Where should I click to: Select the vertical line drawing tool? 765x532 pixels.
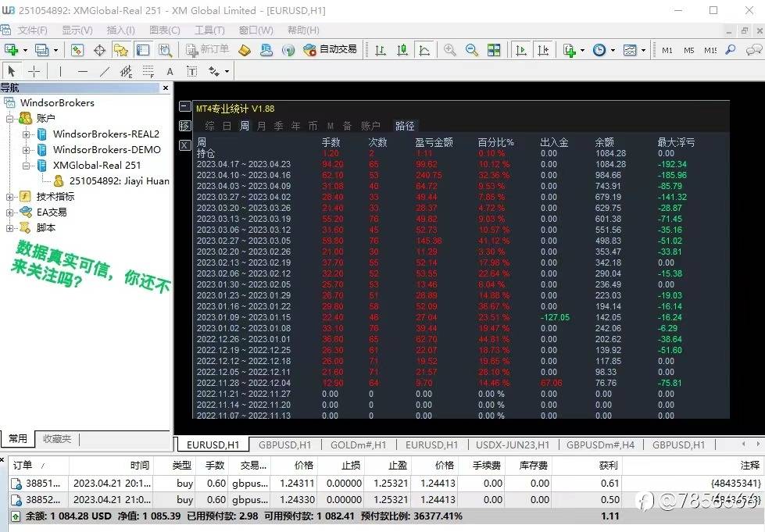click(x=60, y=72)
